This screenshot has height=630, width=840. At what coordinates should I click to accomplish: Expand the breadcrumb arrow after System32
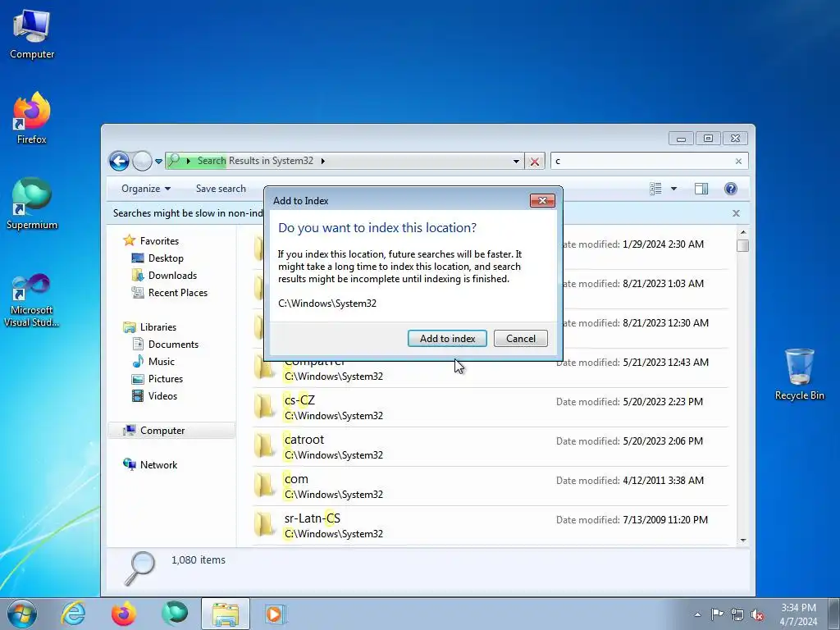322,162
